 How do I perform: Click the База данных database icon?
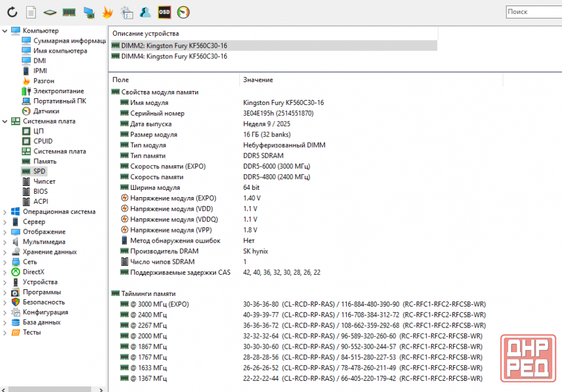[x=15, y=322]
